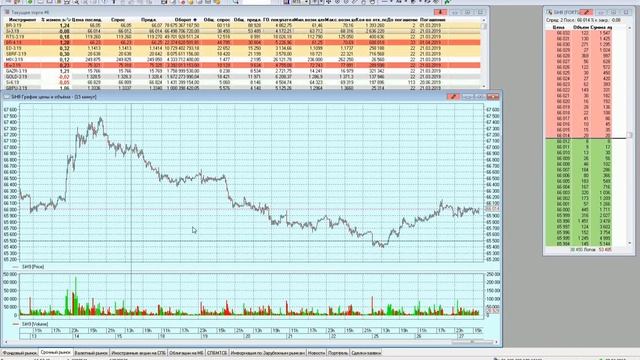Select the GOLD-3.19 instrument row
Image resolution: width=640 pixels, height=360 pixels.
241,77
